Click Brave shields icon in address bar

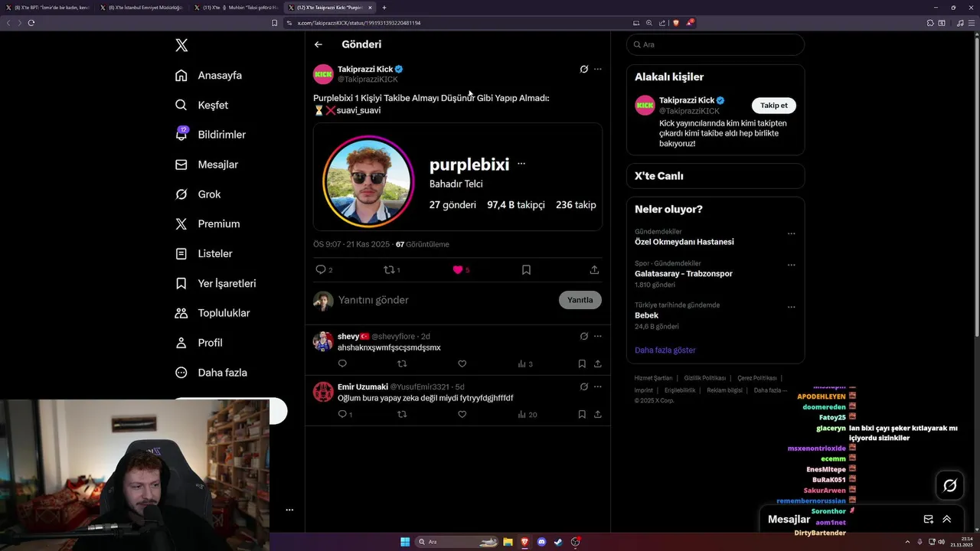coord(675,23)
